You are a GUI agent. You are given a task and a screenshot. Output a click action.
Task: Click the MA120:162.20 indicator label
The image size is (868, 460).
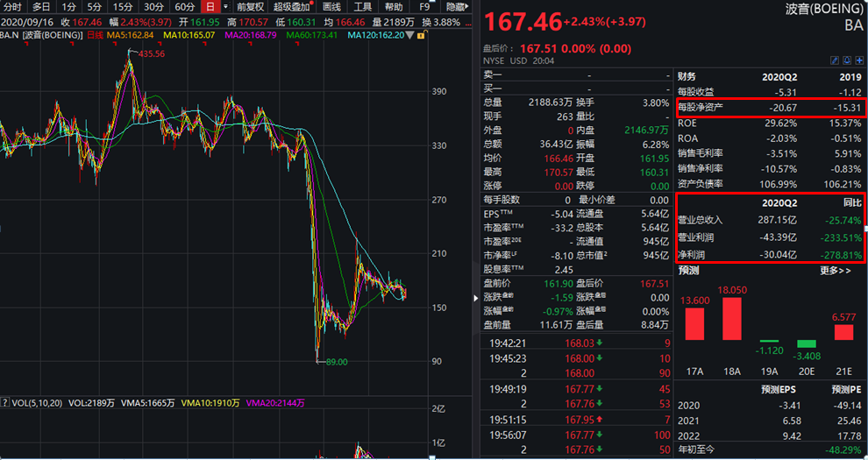point(376,35)
